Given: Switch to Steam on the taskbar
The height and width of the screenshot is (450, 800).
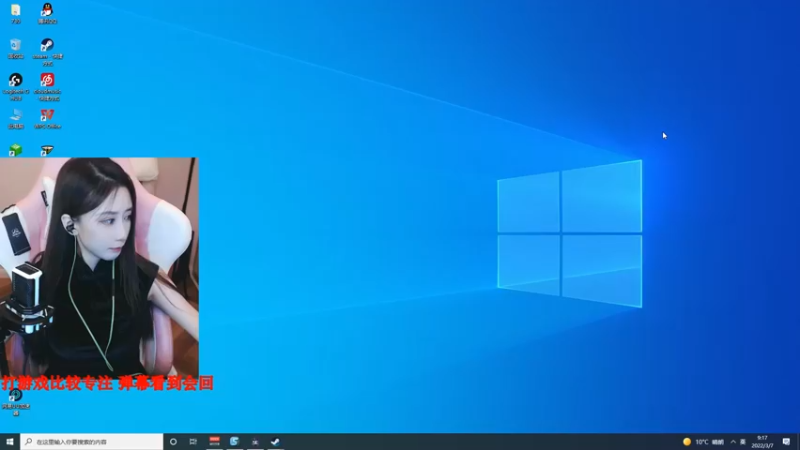Looking at the screenshot, I should coord(276,442).
